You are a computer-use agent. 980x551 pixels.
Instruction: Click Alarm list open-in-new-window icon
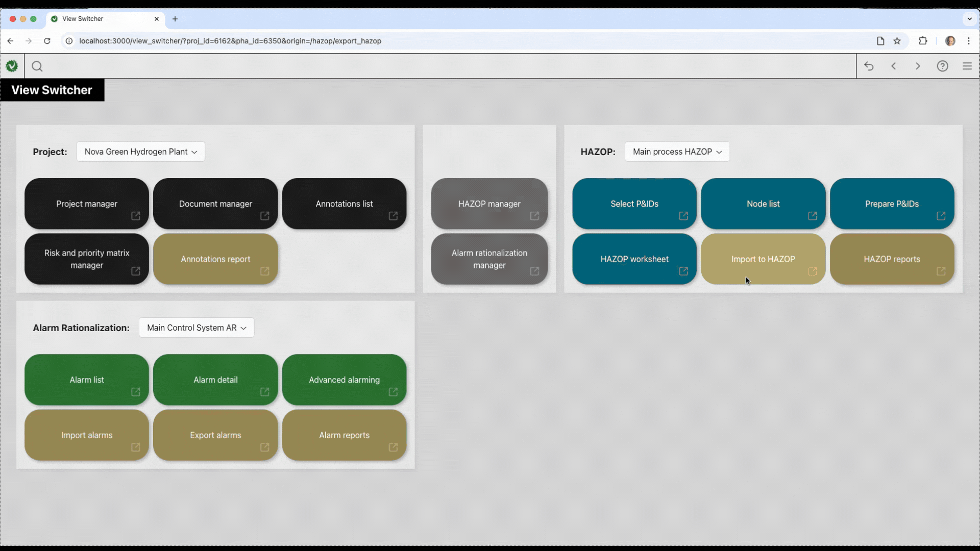pyautogui.click(x=135, y=392)
